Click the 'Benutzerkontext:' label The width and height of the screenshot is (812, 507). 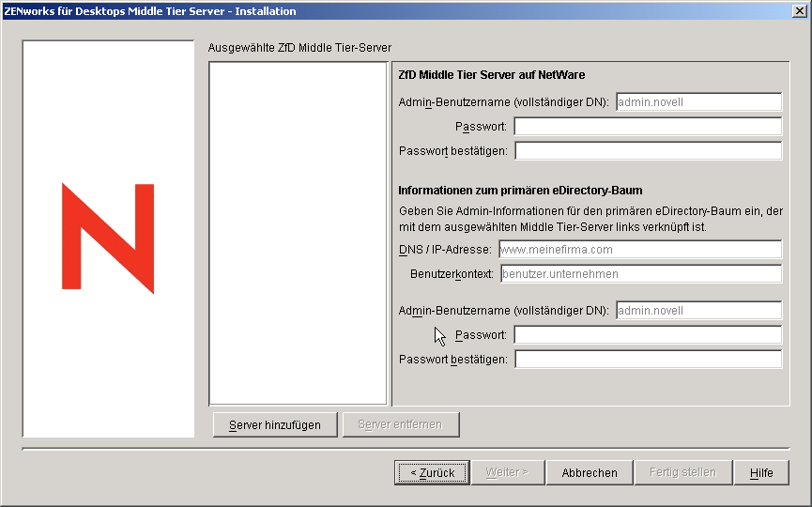pyautogui.click(x=452, y=274)
